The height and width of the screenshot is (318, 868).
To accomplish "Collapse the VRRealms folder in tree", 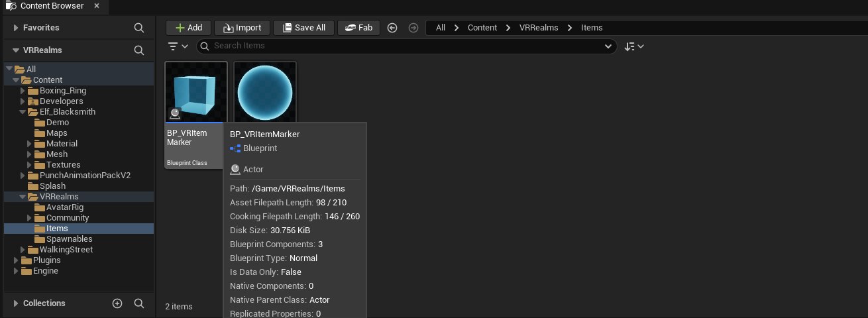I will (23, 197).
